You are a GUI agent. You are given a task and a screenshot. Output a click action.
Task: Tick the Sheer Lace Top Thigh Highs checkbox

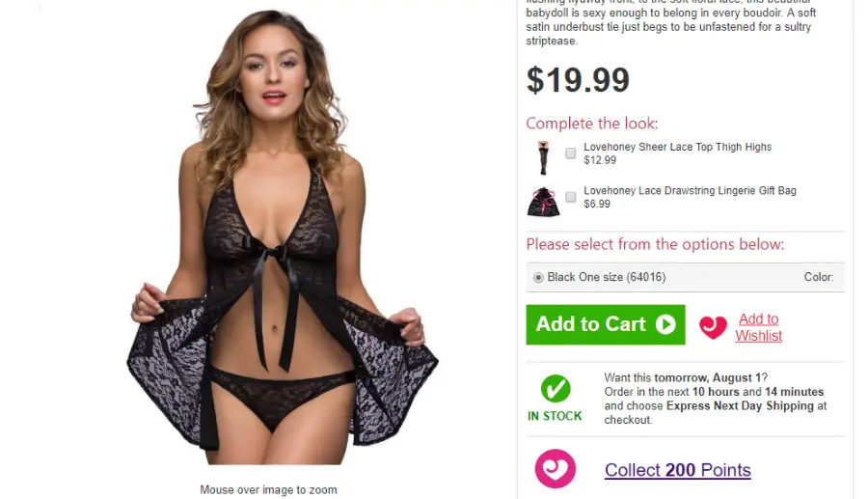coord(570,153)
